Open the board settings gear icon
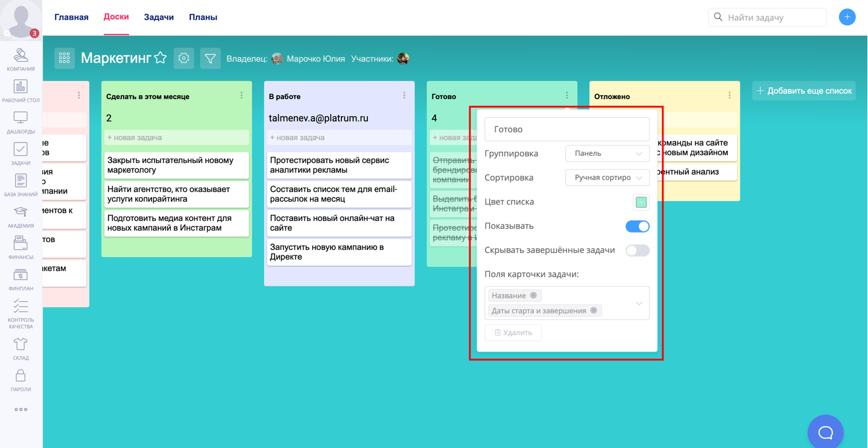The width and height of the screenshot is (868, 448). [x=184, y=59]
